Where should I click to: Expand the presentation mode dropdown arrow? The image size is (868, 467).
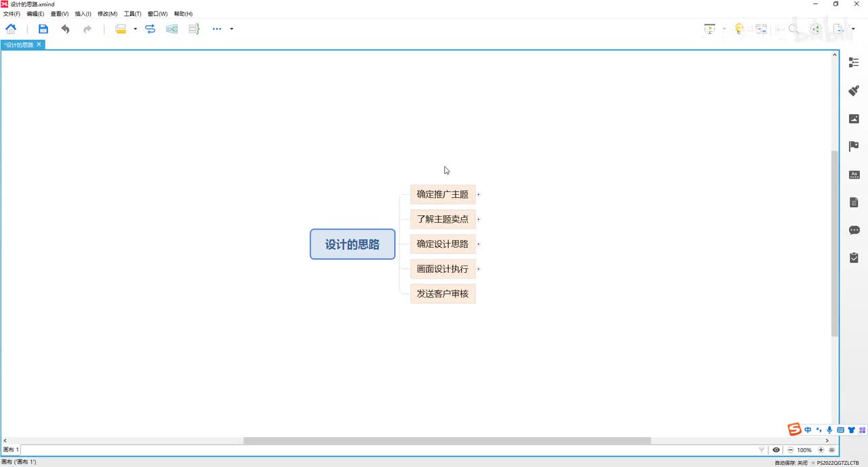[724, 29]
